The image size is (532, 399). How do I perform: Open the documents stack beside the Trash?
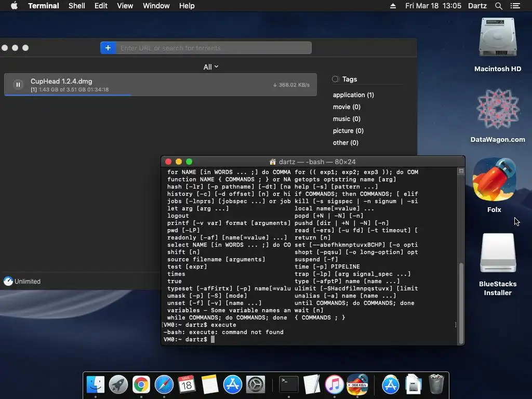(413, 384)
